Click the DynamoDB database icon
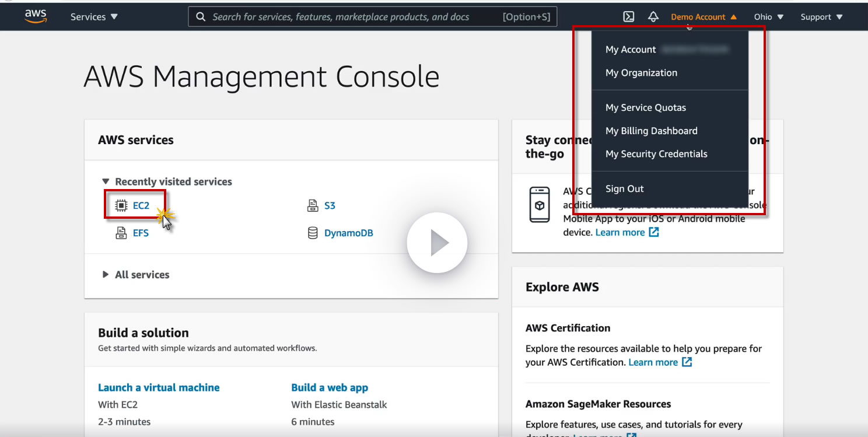Image resolution: width=868 pixels, height=437 pixels. [x=313, y=233]
